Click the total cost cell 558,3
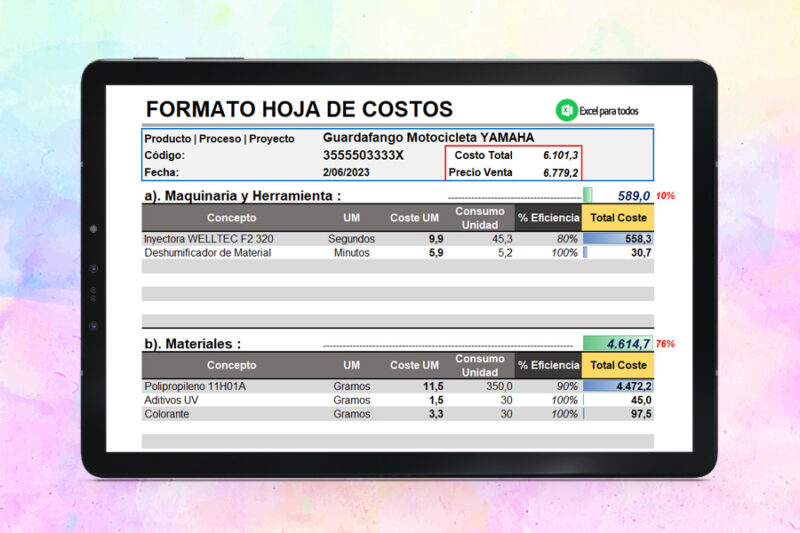 click(x=638, y=239)
